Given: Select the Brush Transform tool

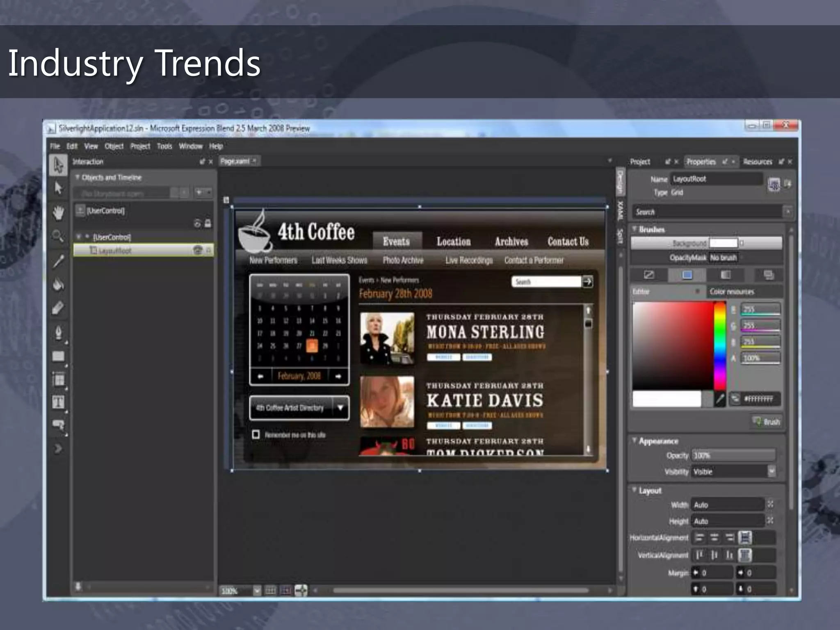Looking at the screenshot, I should coord(58,308).
